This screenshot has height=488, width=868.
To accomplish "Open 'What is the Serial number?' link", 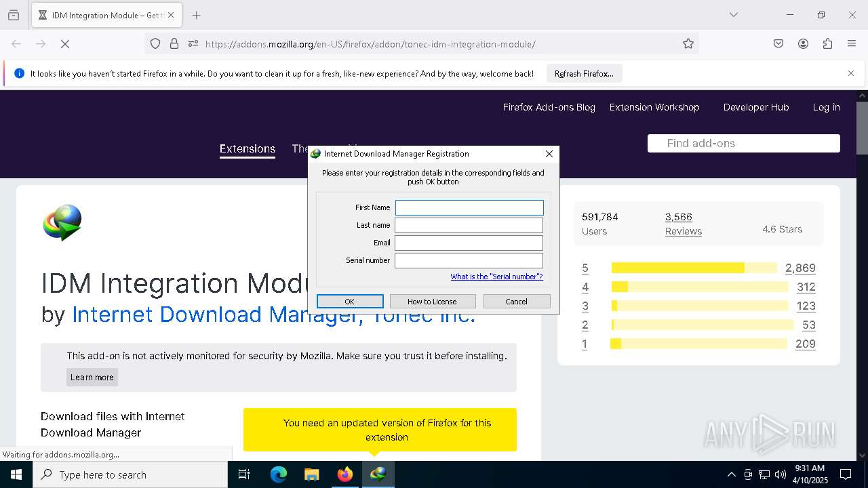I will (x=496, y=277).
